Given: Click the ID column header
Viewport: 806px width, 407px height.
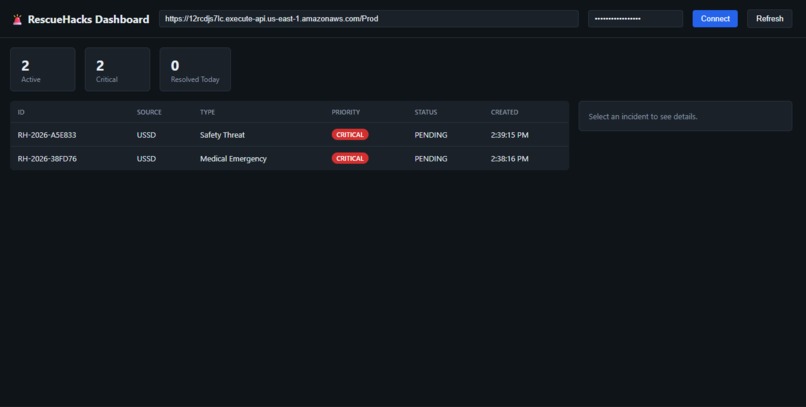Looking at the screenshot, I should 21,112.
